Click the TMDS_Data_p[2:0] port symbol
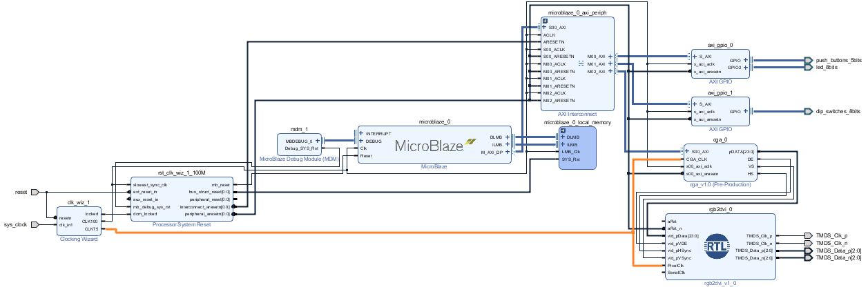The width and height of the screenshot is (868, 294). tap(809, 251)
